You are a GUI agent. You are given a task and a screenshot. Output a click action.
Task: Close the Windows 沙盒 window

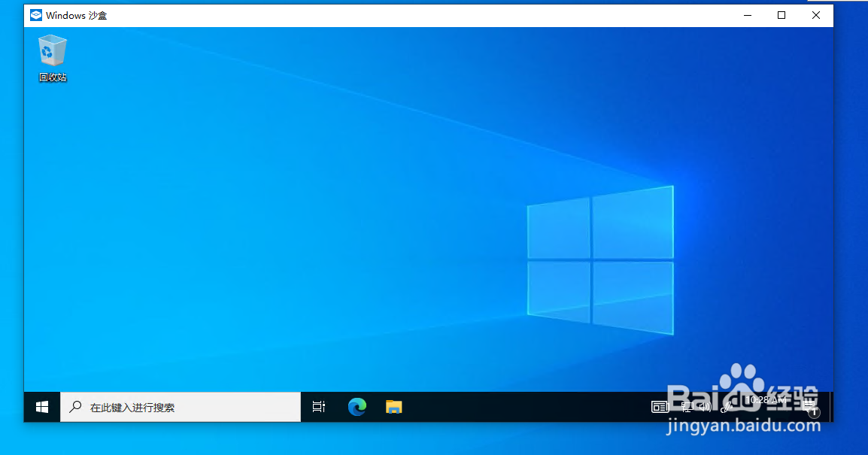(x=816, y=16)
